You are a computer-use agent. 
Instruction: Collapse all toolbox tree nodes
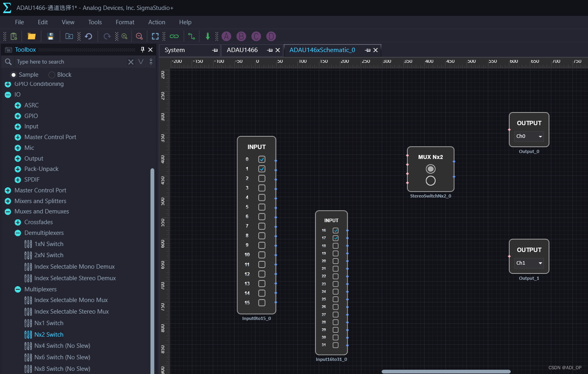pos(151,62)
